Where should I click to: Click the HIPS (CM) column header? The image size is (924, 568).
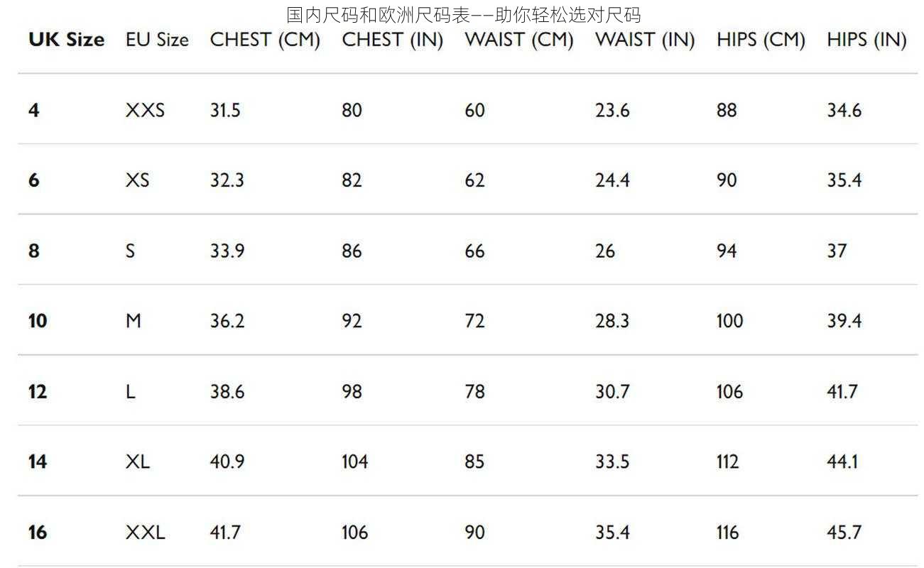[x=761, y=40]
